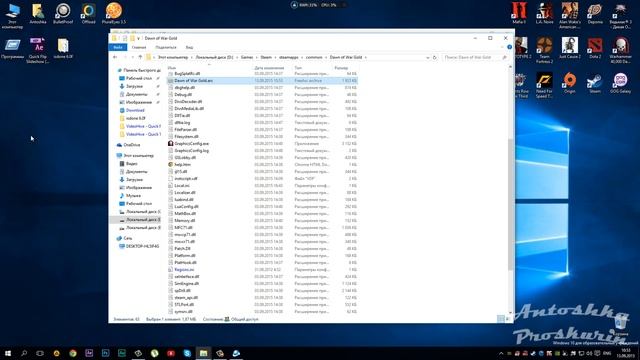640x360 pixels.
Task: Open the Steam desktop shortcut
Action: [x=595, y=83]
